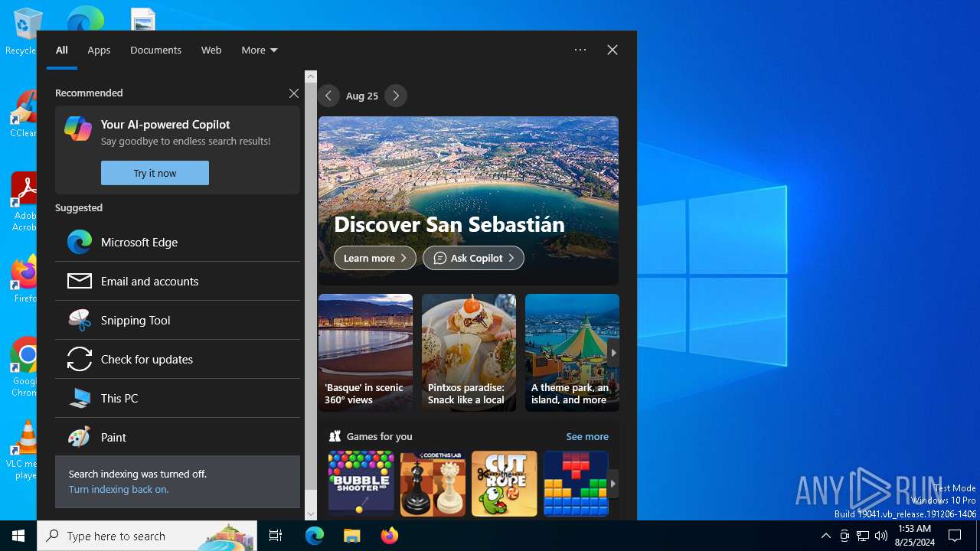This screenshot has height=551, width=980.
Task: Click the Type here to search box
Action: click(x=147, y=536)
